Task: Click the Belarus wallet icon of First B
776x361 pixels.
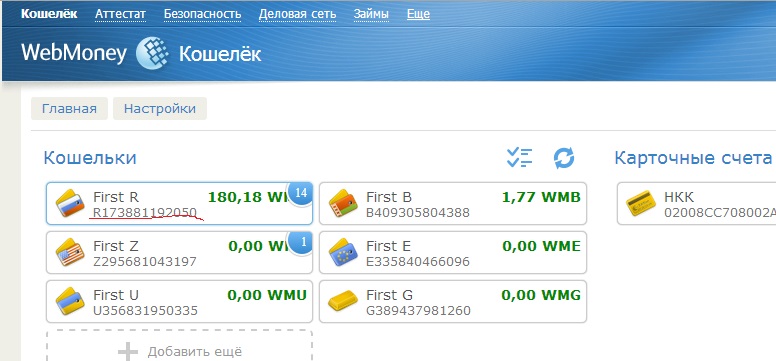Action: coord(343,204)
